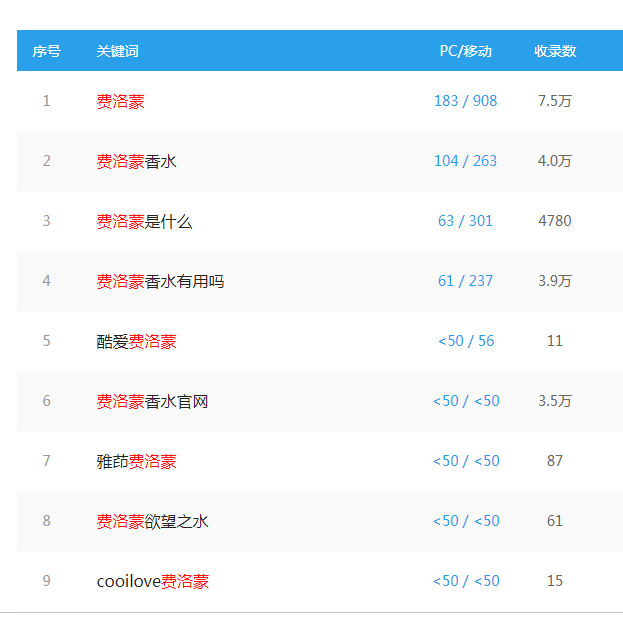Open keyword 费洛蒙欲望之水 link
Image resolution: width=623 pixels, height=618 pixels.
152,521
